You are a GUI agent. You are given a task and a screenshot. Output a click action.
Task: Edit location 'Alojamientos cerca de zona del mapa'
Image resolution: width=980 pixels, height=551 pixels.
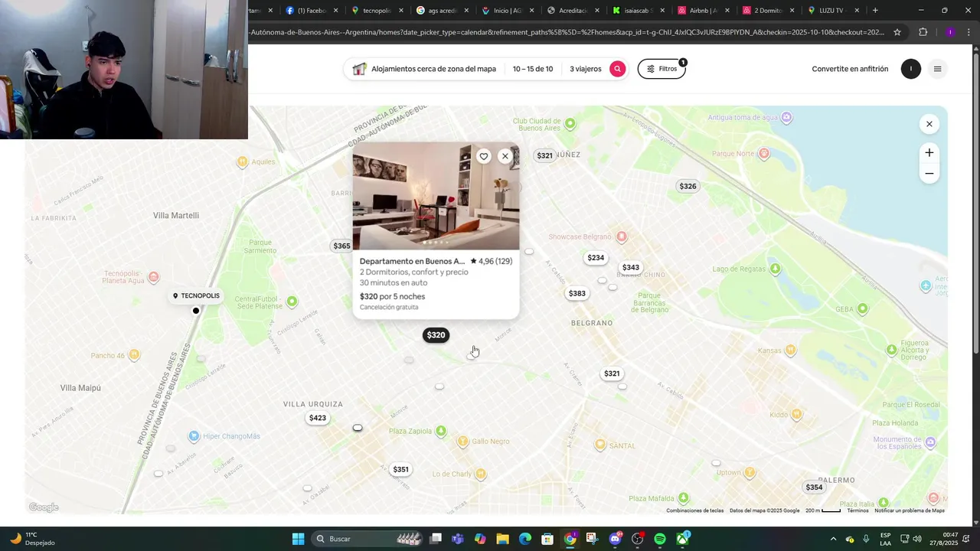[433, 69]
